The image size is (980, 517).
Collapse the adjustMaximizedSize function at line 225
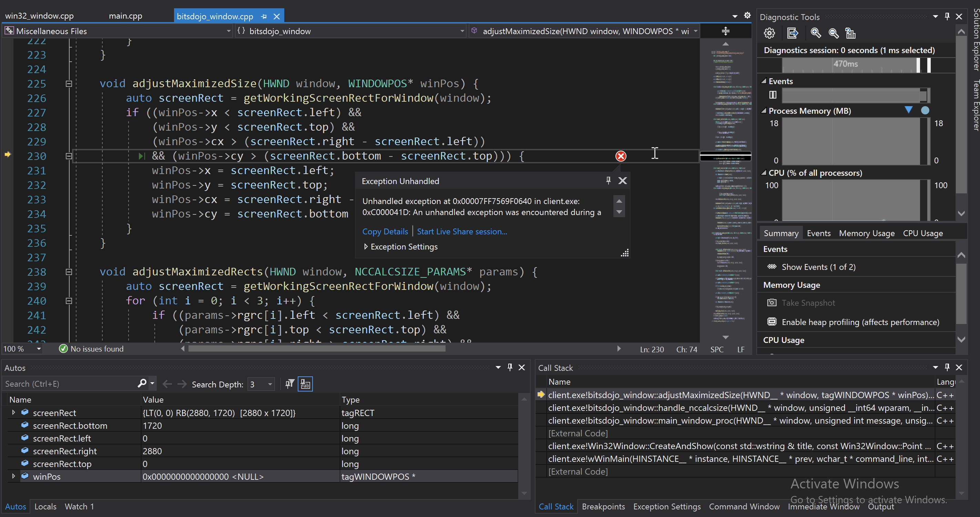coord(69,84)
